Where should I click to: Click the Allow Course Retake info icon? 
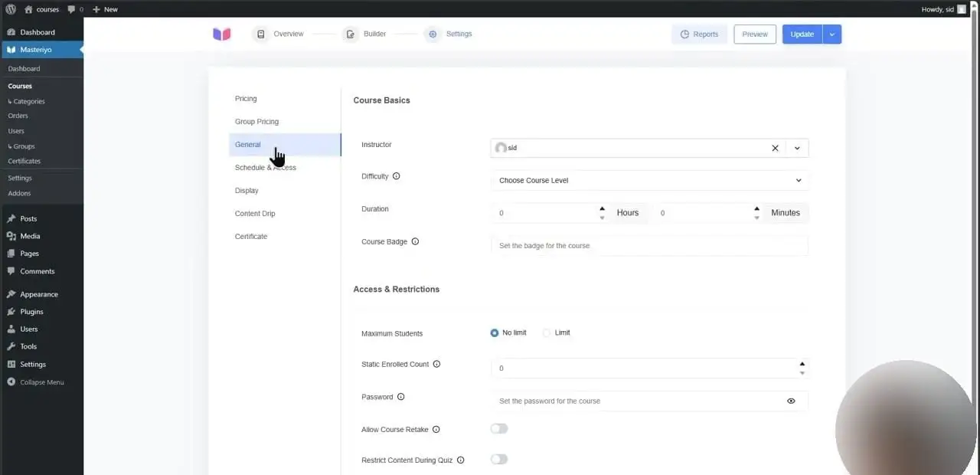(436, 430)
